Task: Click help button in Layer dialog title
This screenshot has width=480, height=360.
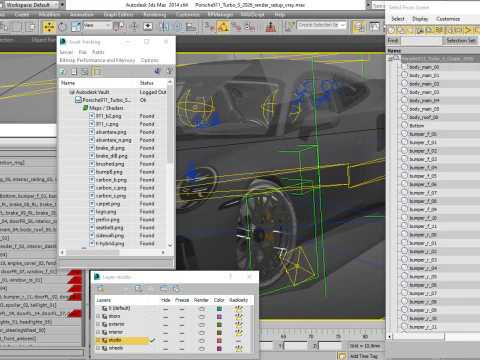Action: pyautogui.click(x=231, y=277)
